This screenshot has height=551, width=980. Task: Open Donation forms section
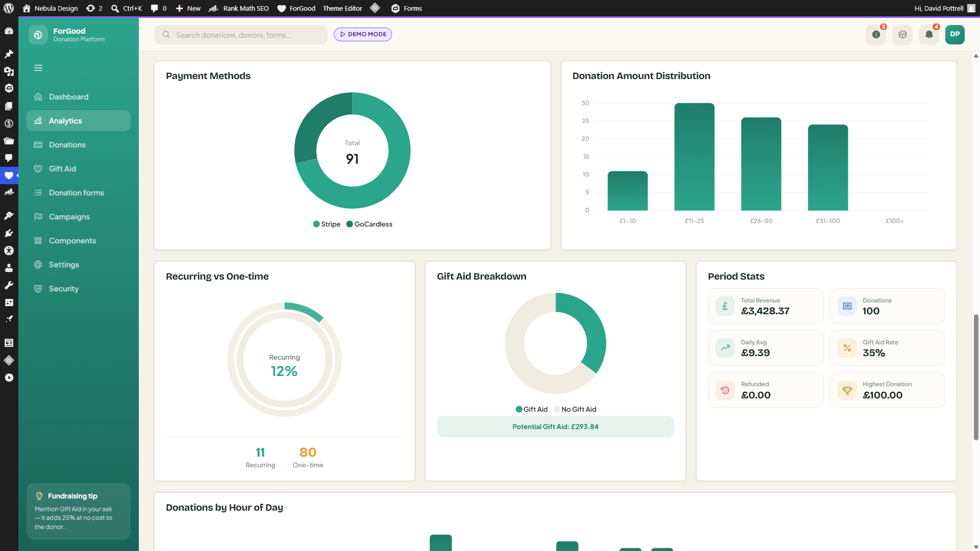[x=79, y=193]
